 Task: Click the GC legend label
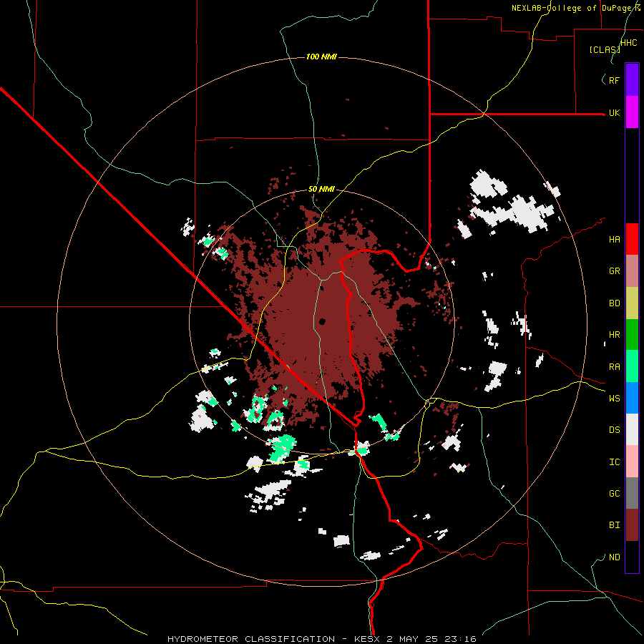(x=614, y=494)
